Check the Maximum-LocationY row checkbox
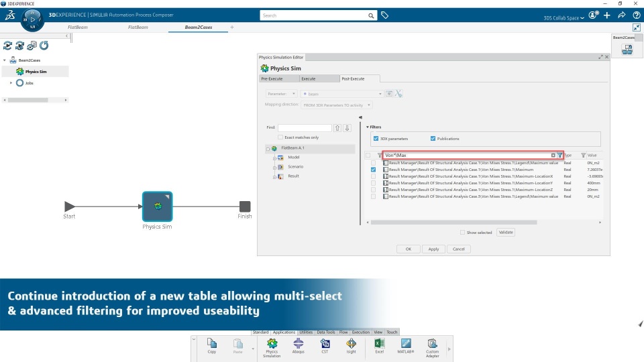644x362 pixels. pyautogui.click(x=374, y=183)
